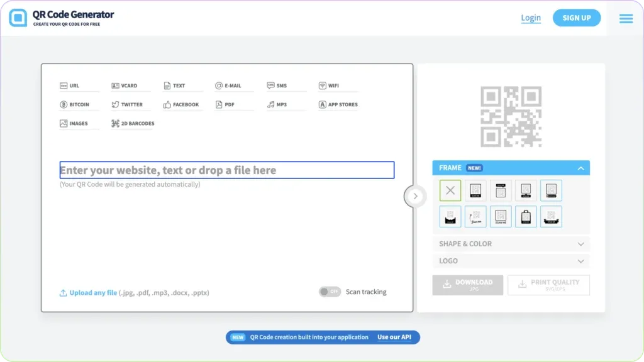
Task: Click the round next arrow button
Action: (x=414, y=196)
